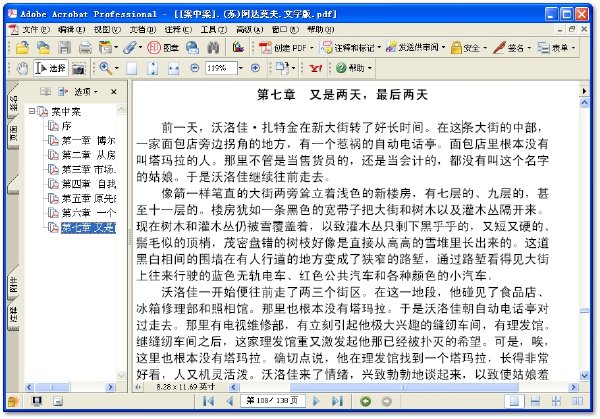Click the Create PDF button
600x419 pixels.
(286, 48)
